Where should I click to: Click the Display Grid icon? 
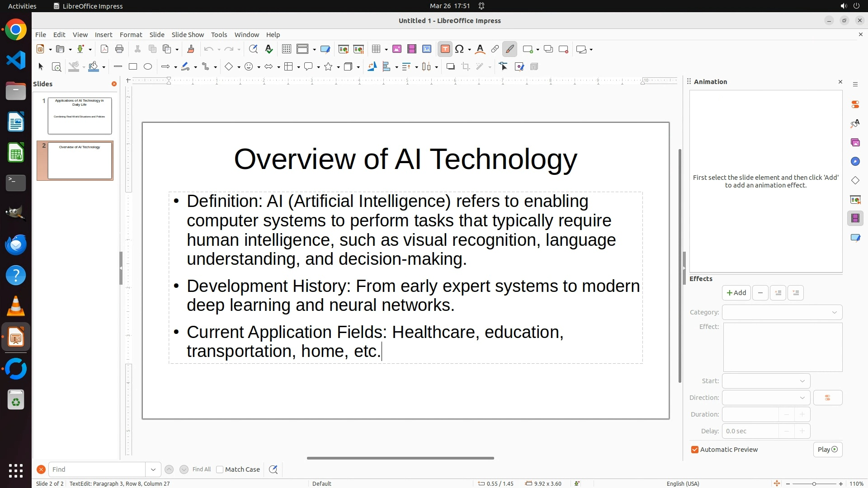[x=286, y=49]
